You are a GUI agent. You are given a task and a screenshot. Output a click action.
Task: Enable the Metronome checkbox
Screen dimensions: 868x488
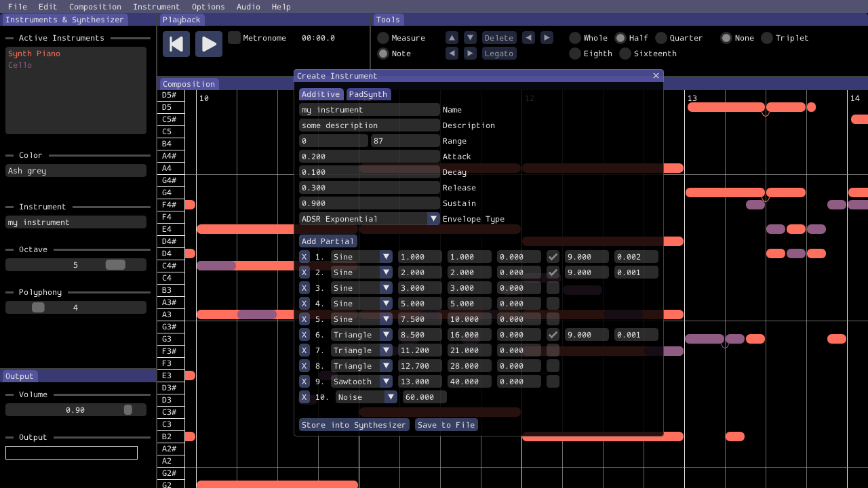coord(234,38)
